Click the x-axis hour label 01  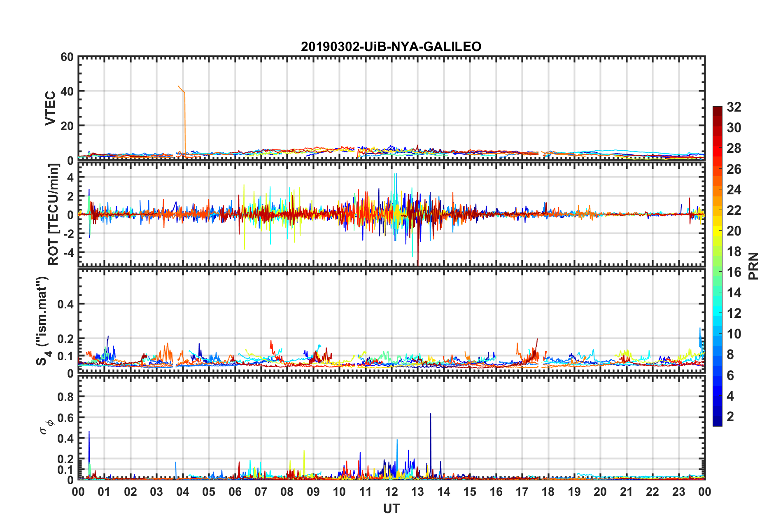pyautogui.click(x=104, y=492)
